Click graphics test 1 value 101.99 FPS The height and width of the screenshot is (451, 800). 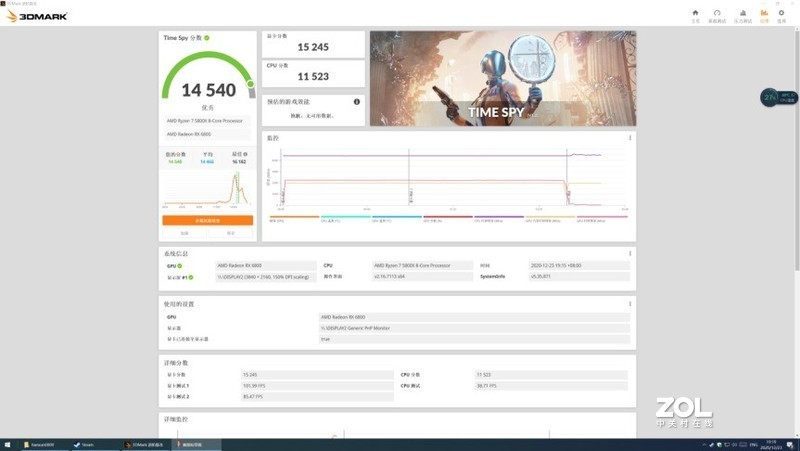coord(317,386)
